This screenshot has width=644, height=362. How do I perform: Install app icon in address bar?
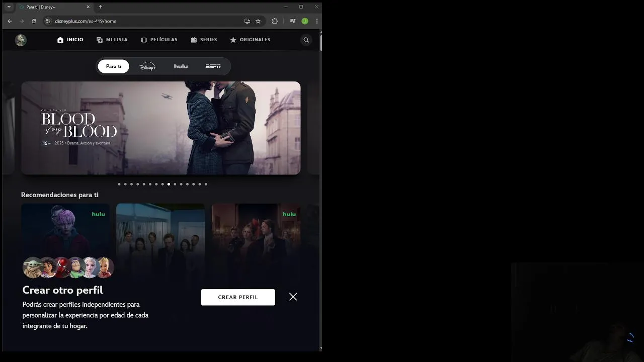click(x=247, y=21)
